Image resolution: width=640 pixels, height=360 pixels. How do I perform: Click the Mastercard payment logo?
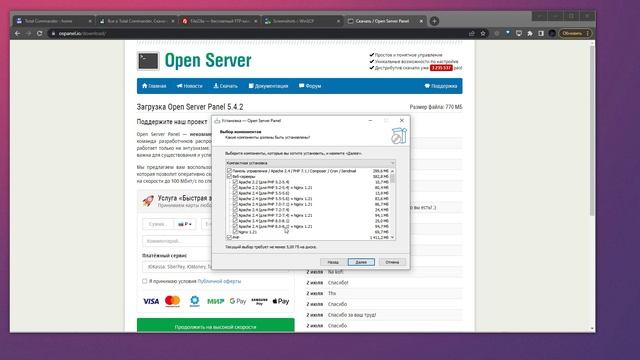172,301
